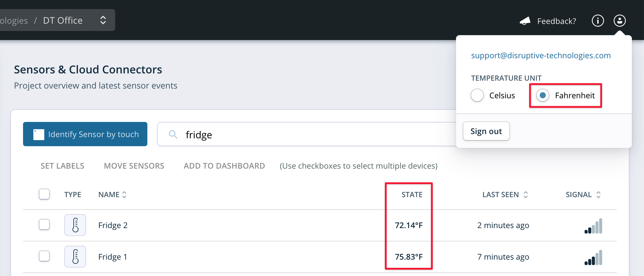Viewport: 644px width, 276px height.
Task: Click Fridge 2 signal strength bars
Action: (593, 226)
